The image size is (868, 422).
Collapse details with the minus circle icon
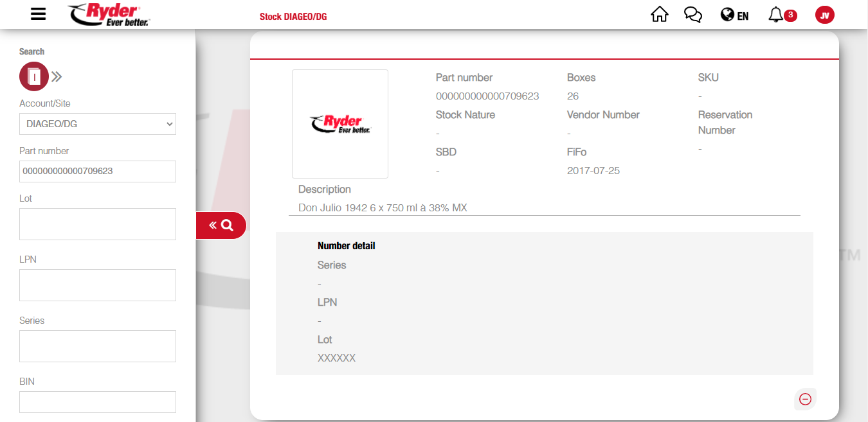tap(805, 399)
